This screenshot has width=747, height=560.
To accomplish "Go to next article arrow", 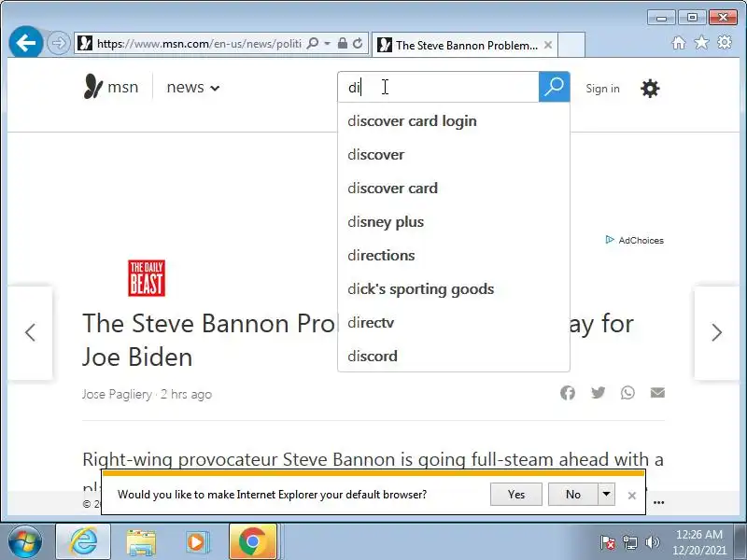I will pyautogui.click(x=717, y=332).
